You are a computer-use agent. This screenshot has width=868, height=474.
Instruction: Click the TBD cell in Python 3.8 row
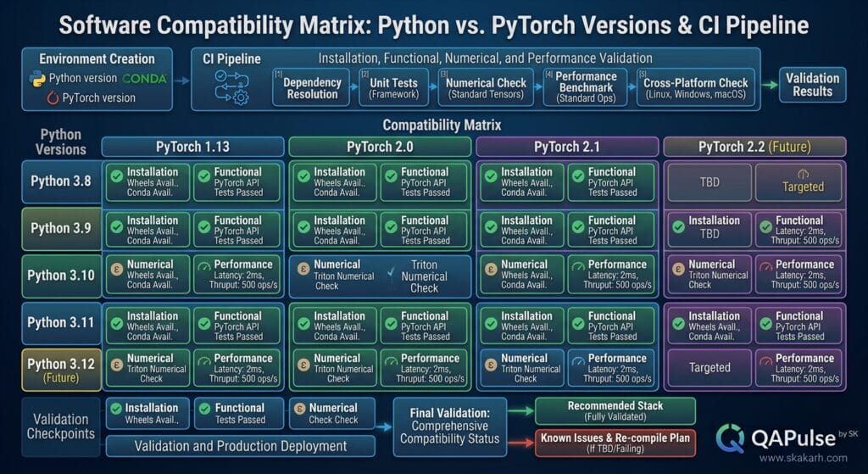[x=709, y=181]
